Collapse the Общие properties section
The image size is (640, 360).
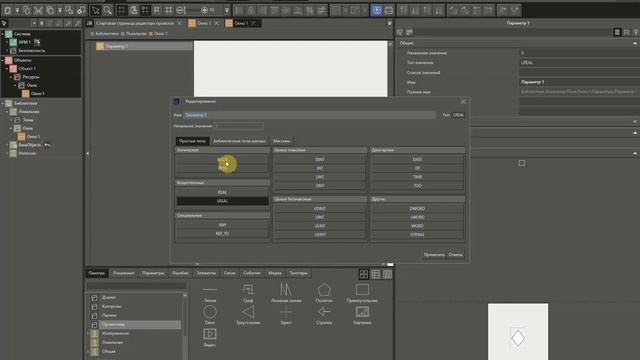[x=635, y=43]
